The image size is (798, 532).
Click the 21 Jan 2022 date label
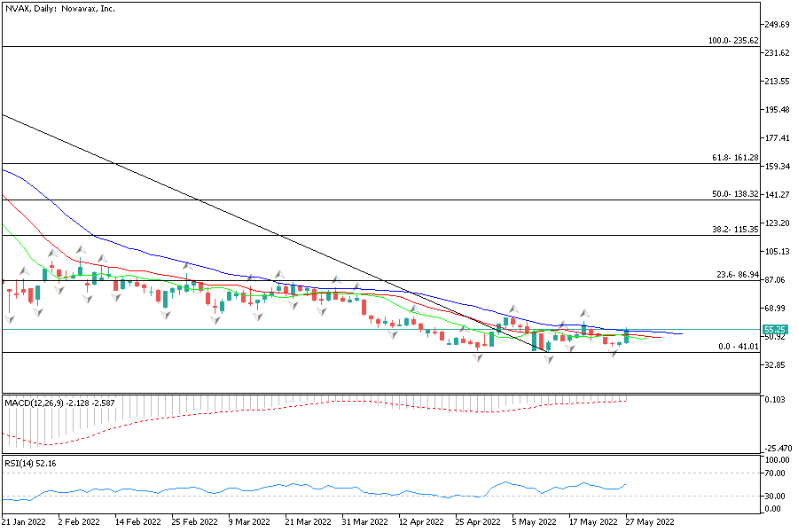click(24, 522)
